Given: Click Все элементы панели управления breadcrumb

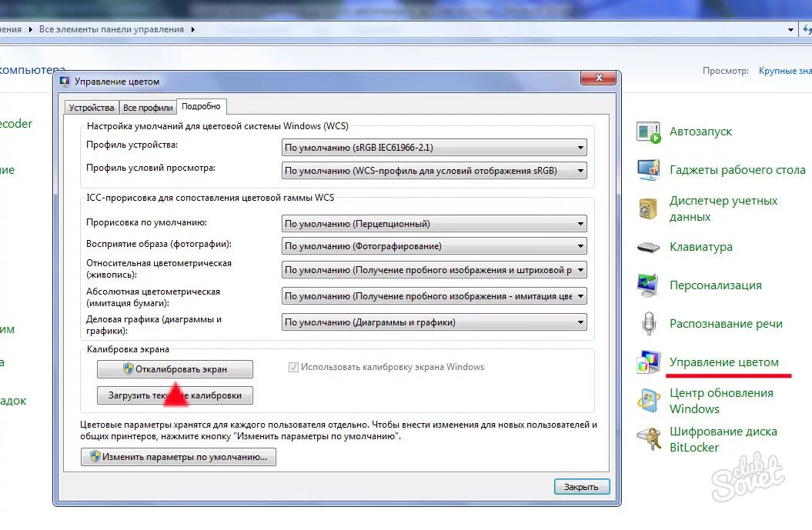Looking at the screenshot, I should coord(112,29).
